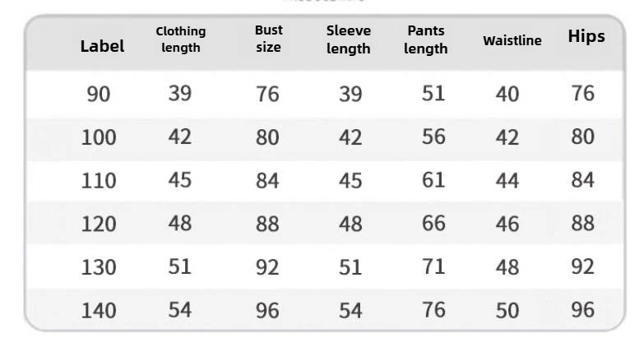Select size label 140 in last row
This screenshot has height=347, width=644.
(x=99, y=311)
